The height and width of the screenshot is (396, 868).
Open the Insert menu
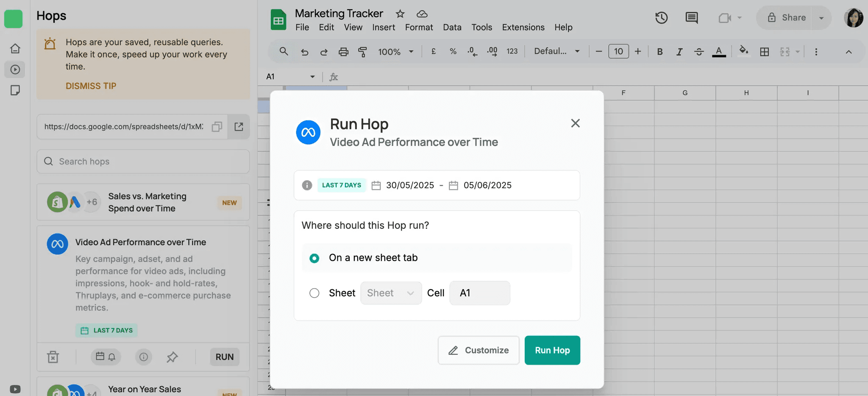click(x=384, y=28)
